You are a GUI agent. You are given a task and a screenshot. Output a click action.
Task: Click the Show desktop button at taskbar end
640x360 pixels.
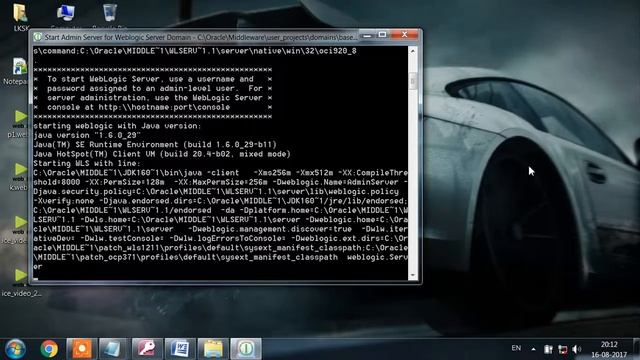pyautogui.click(x=636, y=349)
